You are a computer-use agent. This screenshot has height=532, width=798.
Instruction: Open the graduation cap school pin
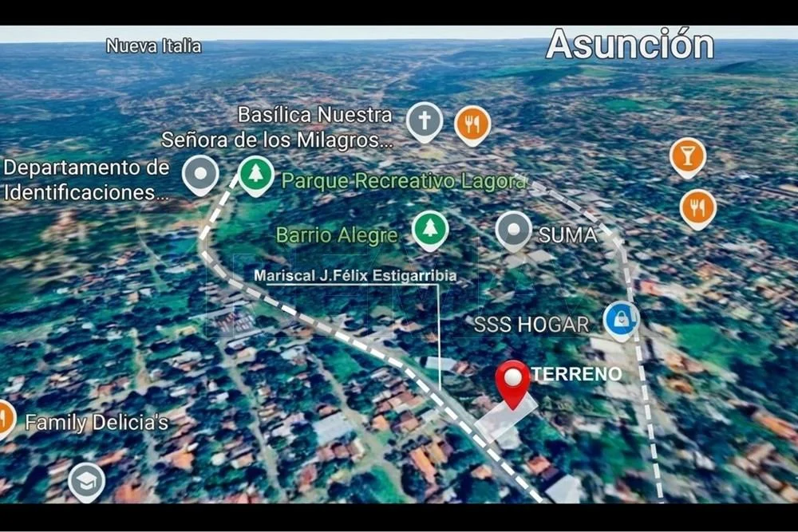click(86, 480)
